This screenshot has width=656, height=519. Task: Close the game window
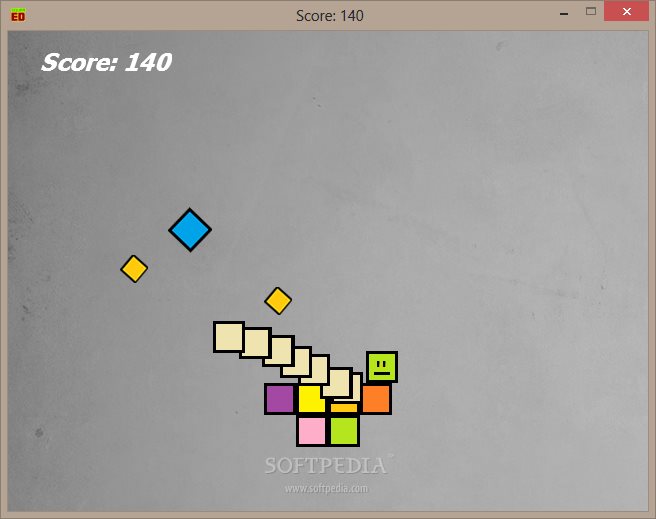626,11
